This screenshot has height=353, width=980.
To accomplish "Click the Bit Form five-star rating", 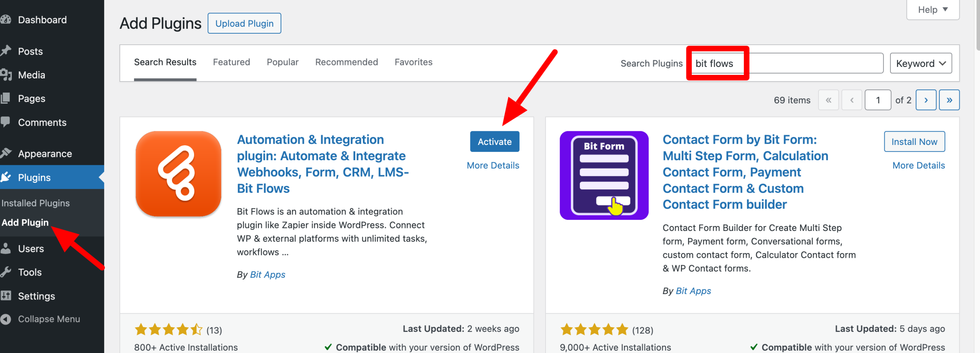I will 595,329.
